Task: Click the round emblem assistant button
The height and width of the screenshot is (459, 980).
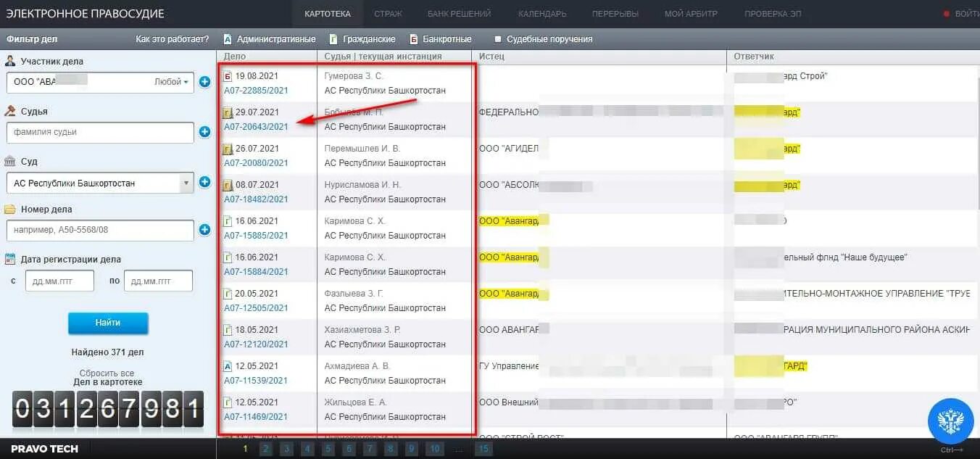Action: tap(950, 421)
